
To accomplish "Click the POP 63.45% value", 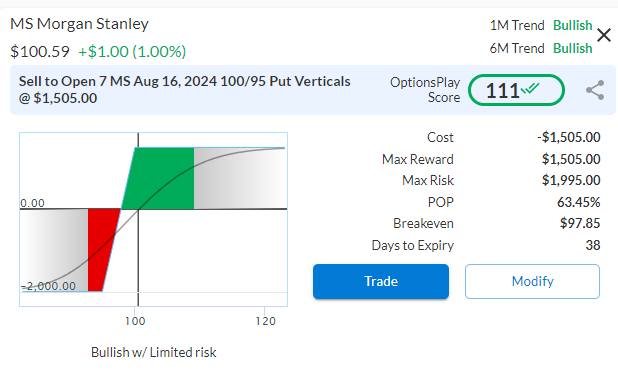I will click(x=578, y=202).
